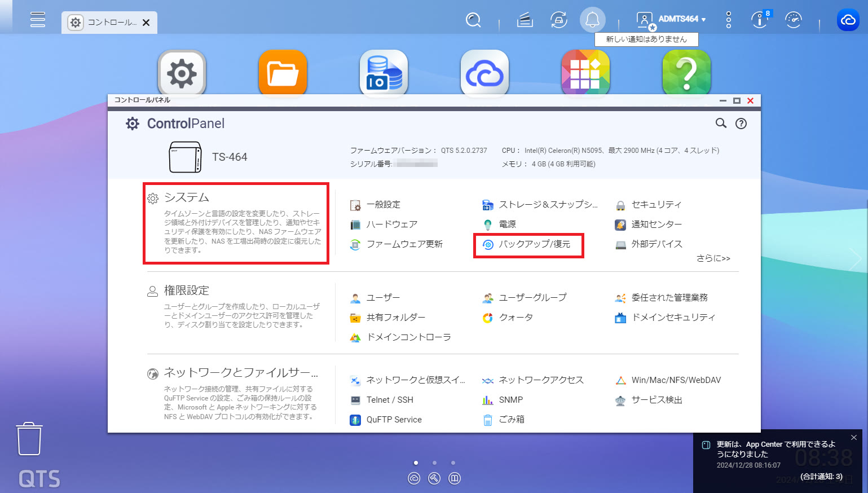Open ストレージ&スナップショット item

point(540,205)
